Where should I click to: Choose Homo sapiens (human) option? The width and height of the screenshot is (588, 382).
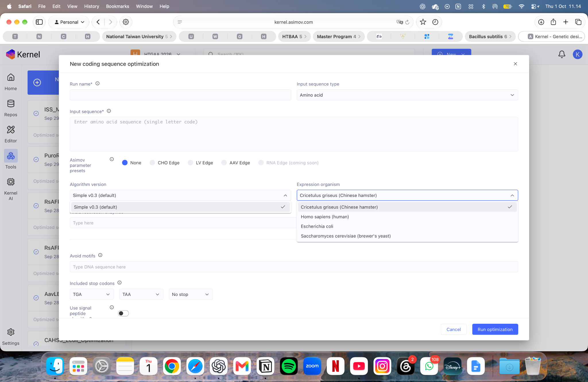(x=407, y=217)
